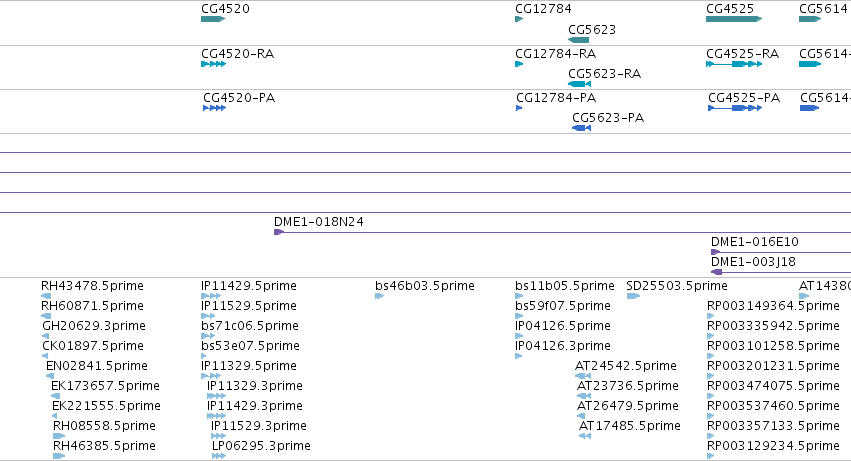The width and height of the screenshot is (851, 461).
Task: Click the CG4520-PA protein glyph
Action: (x=214, y=108)
